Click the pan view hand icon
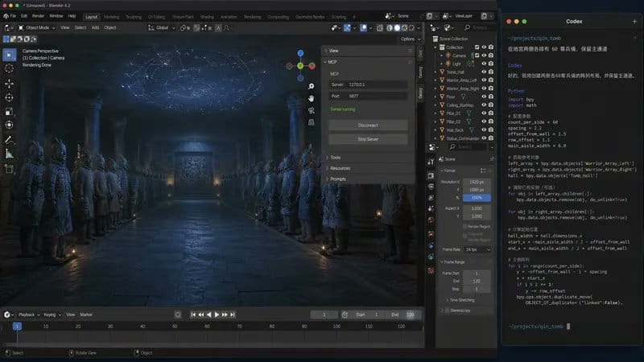 [x=312, y=98]
